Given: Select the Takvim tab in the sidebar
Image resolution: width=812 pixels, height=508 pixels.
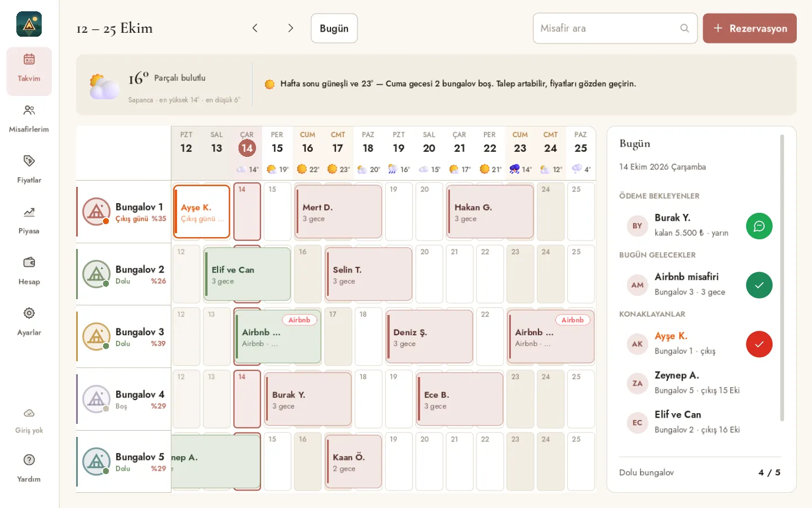Looking at the screenshot, I should [x=29, y=71].
